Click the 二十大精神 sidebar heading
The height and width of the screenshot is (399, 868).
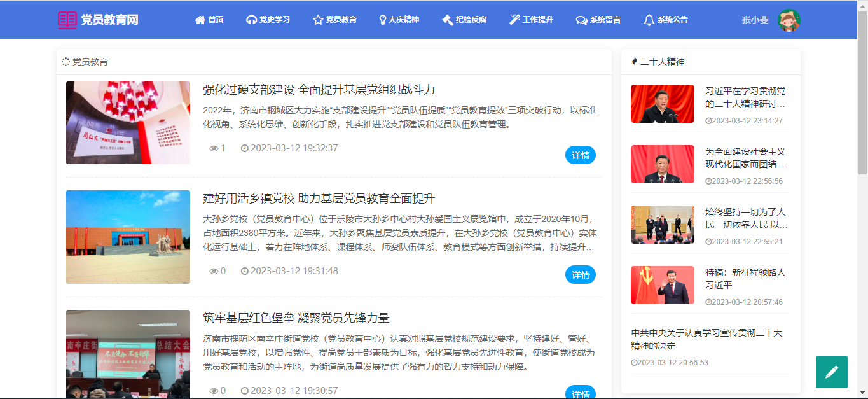click(663, 62)
